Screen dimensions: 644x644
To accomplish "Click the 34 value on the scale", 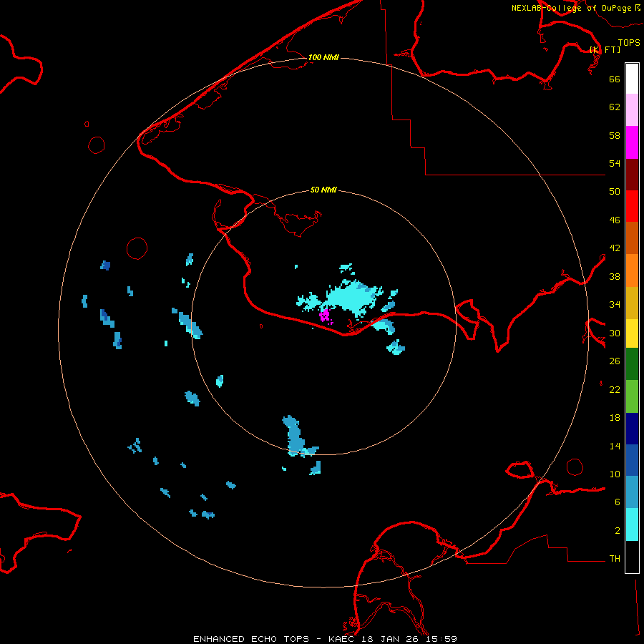I will [x=615, y=304].
